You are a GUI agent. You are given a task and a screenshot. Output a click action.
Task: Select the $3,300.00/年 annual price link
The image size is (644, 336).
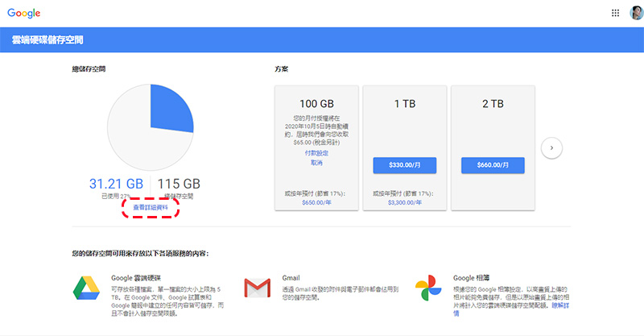click(405, 203)
